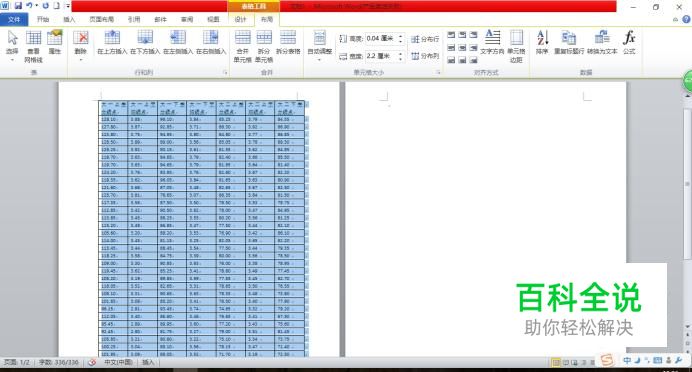Switch to the Review (审阅) tab

pyautogui.click(x=187, y=19)
